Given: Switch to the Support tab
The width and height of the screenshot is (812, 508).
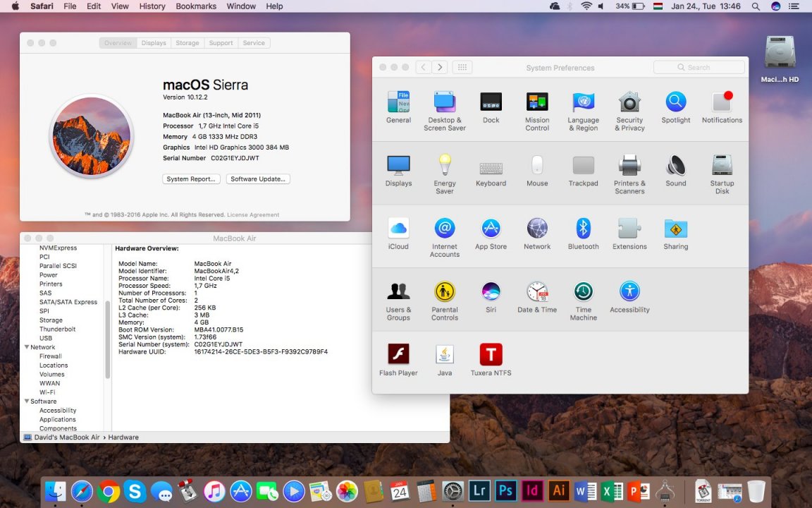Looking at the screenshot, I should click(221, 43).
